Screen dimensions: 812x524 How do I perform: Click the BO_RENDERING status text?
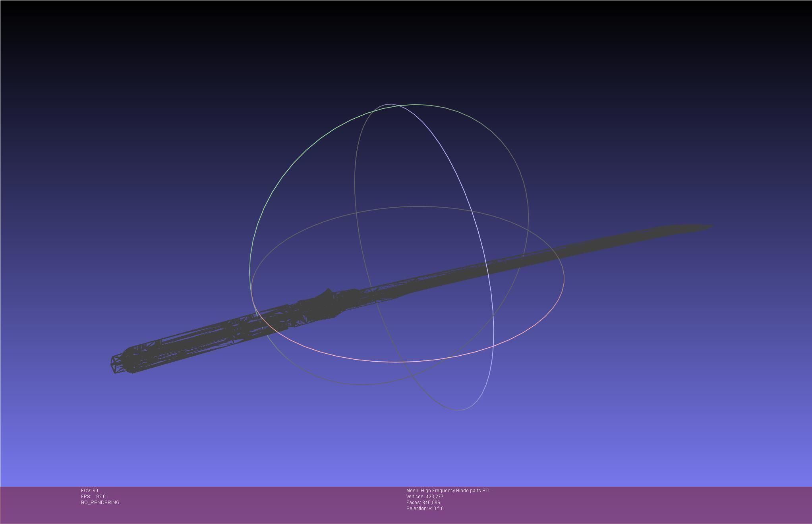100,503
